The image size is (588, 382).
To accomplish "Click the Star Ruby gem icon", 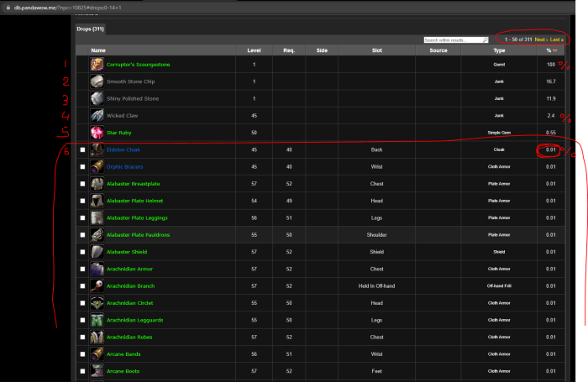I will click(97, 133).
